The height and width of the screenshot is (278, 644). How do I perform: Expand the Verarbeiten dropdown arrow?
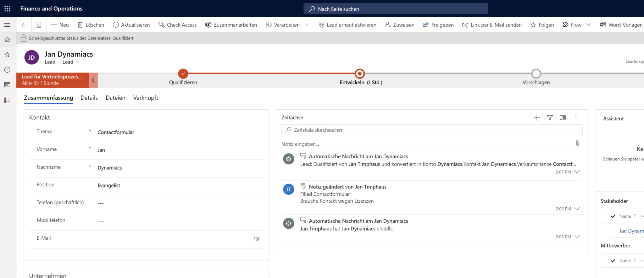307,25
